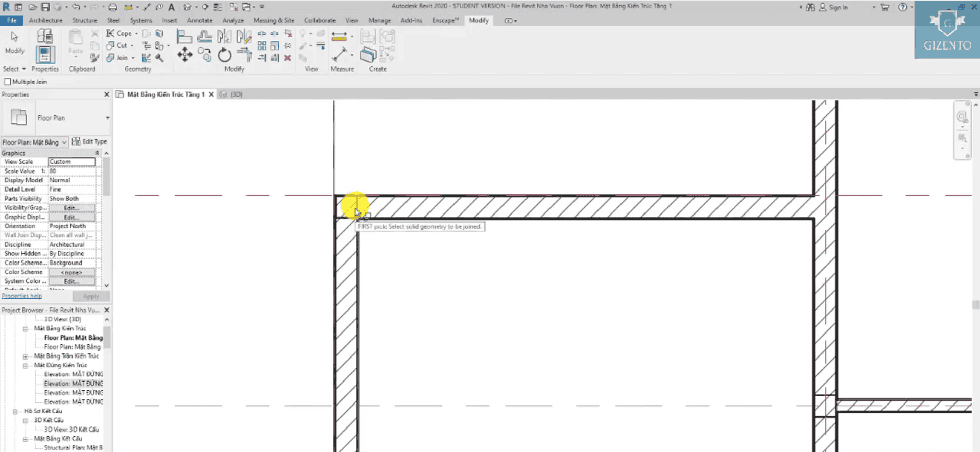Select the Scale tool

click(x=275, y=45)
